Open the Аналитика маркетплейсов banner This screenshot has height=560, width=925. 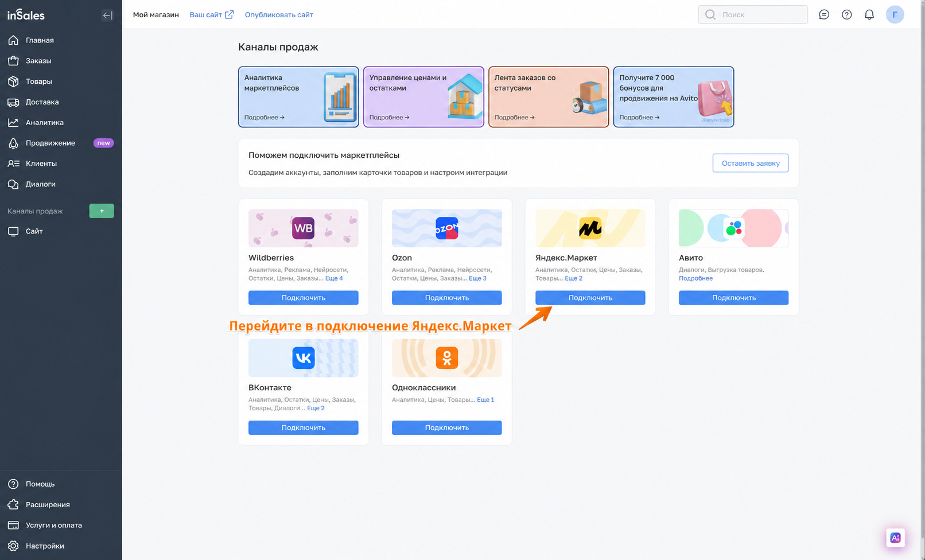(x=298, y=97)
